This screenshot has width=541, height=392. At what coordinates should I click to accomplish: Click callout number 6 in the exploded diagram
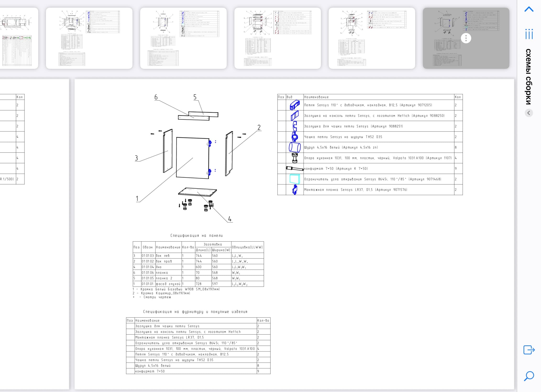156,97
